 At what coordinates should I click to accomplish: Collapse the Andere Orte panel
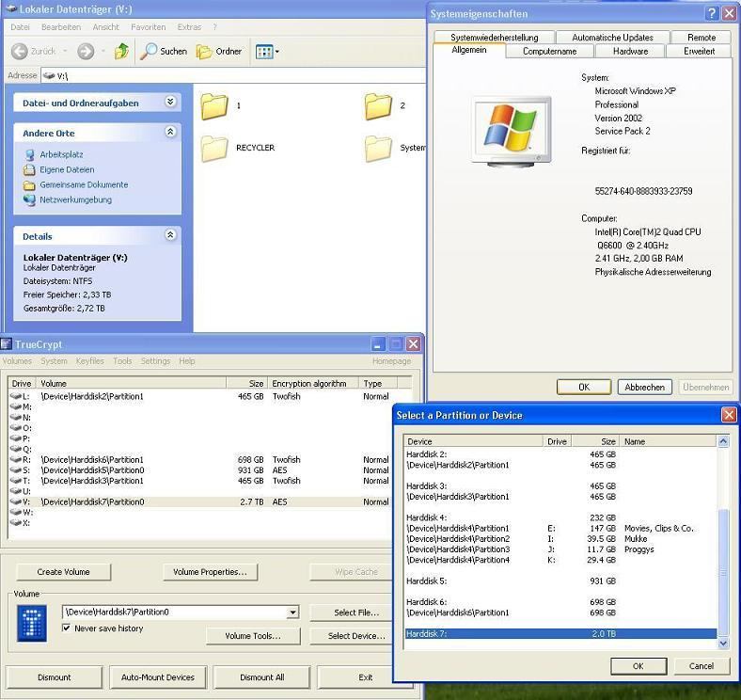[170, 132]
